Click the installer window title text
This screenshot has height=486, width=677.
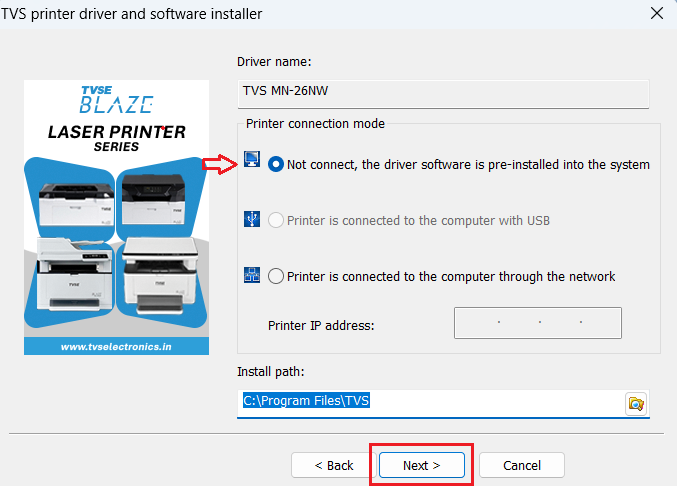click(131, 14)
